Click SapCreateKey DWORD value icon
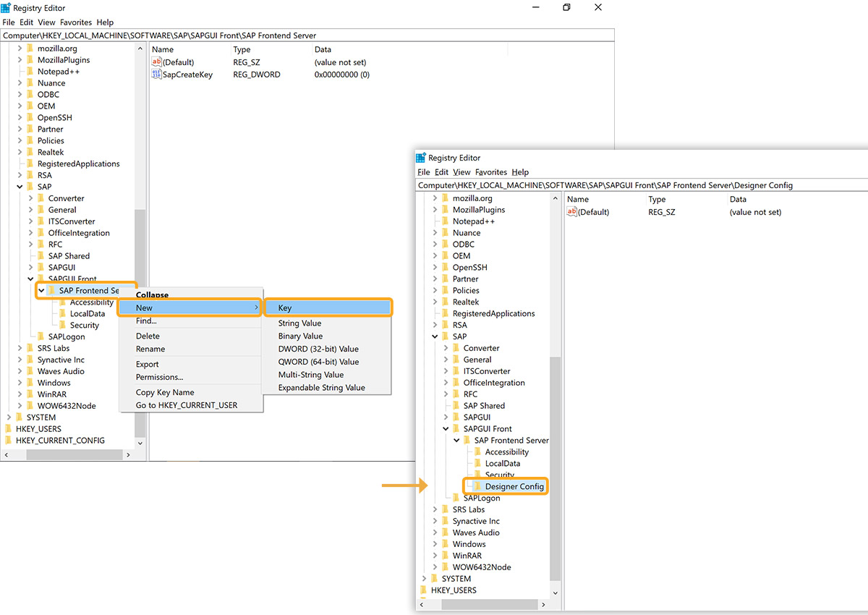The image size is (868, 615). coord(157,75)
